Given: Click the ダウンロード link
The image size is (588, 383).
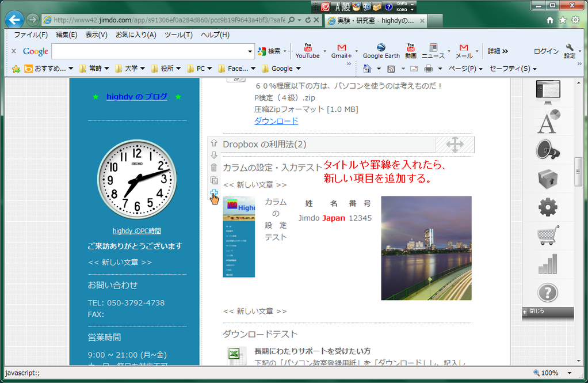Looking at the screenshot, I should pyautogui.click(x=276, y=121).
